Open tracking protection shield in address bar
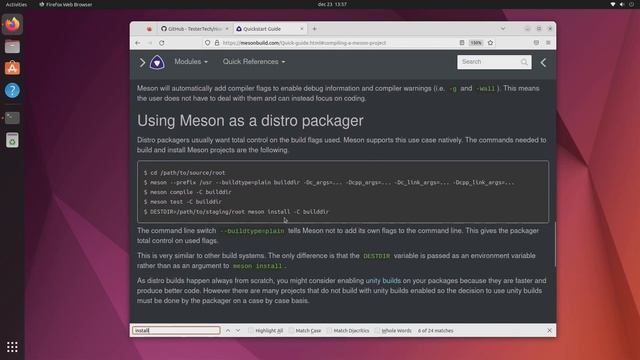The width and height of the screenshot is (640, 360). (x=207, y=43)
